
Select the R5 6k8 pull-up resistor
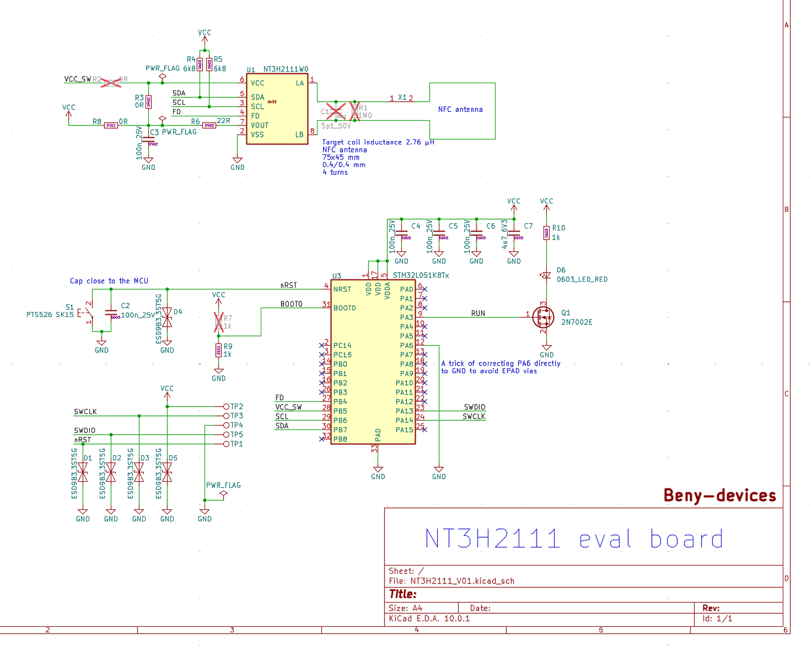point(209,64)
